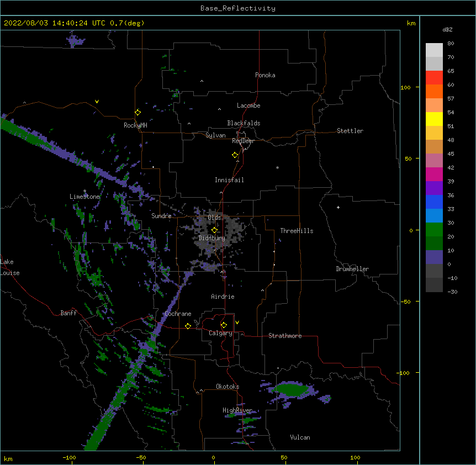This screenshot has height=465, width=476.
Task: Click the white asterisk marker east of Innisfail
Action: point(277,167)
